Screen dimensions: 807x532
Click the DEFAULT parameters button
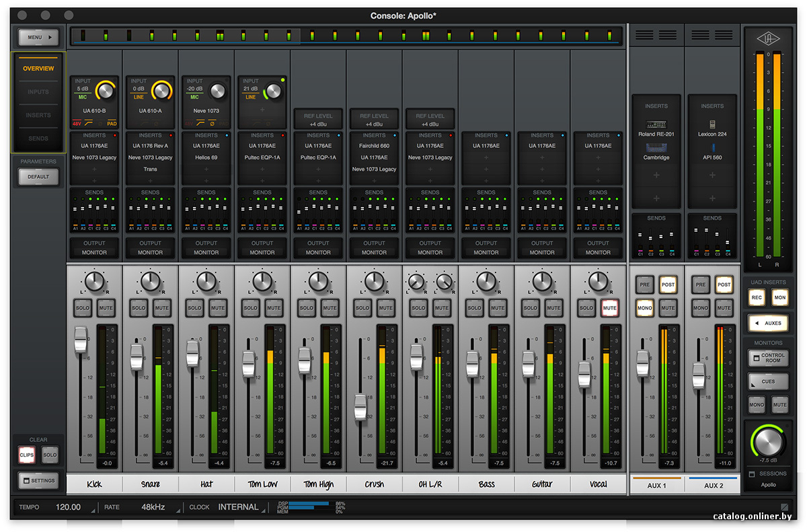coord(38,177)
